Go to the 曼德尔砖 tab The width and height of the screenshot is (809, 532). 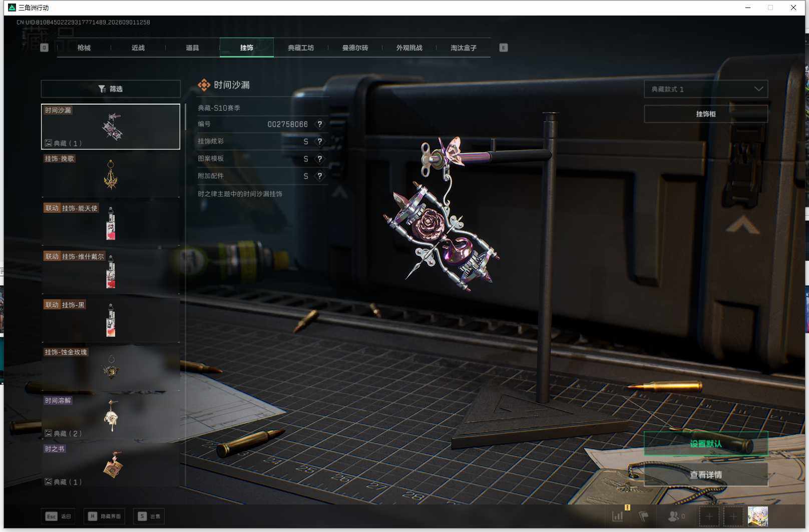tap(355, 48)
